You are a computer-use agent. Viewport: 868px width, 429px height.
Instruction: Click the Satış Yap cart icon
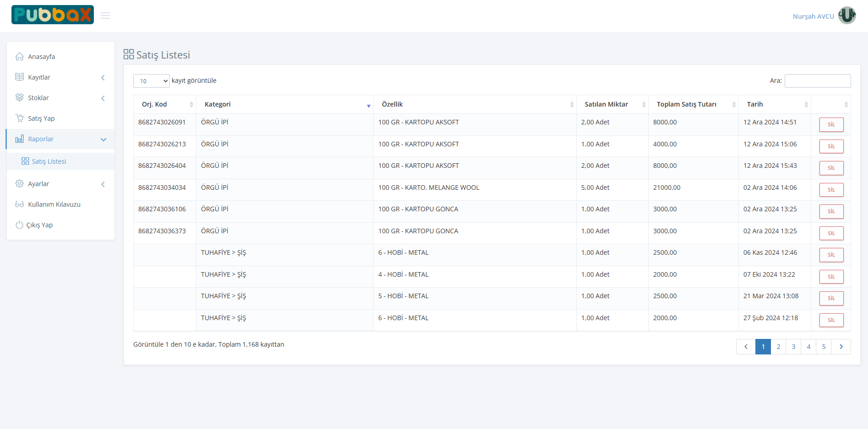pyautogui.click(x=19, y=118)
